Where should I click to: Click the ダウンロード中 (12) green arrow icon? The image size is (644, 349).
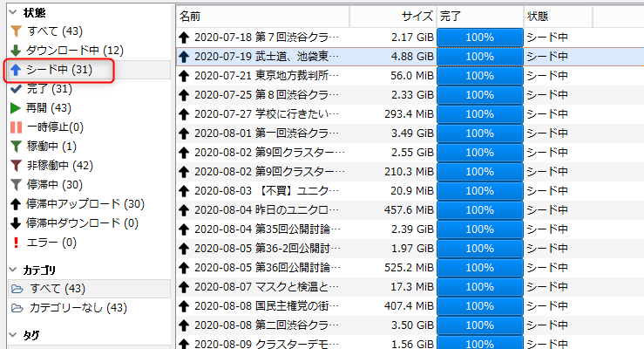pos(16,50)
